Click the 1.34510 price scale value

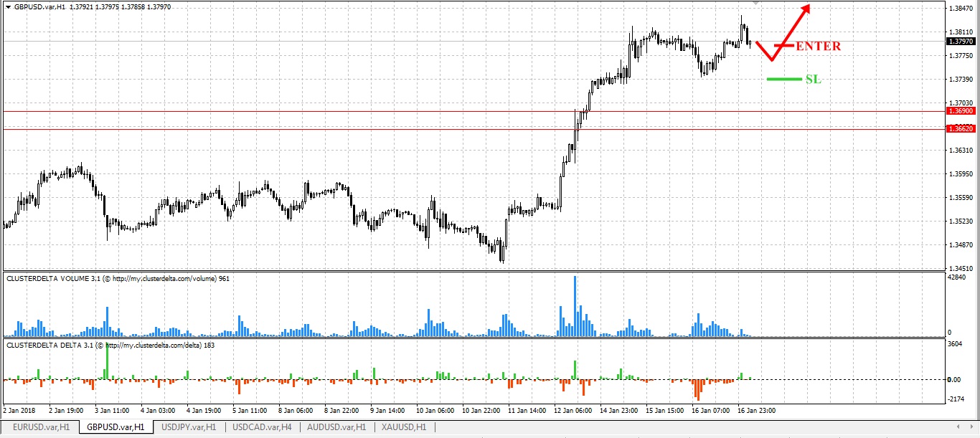click(961, 268)
